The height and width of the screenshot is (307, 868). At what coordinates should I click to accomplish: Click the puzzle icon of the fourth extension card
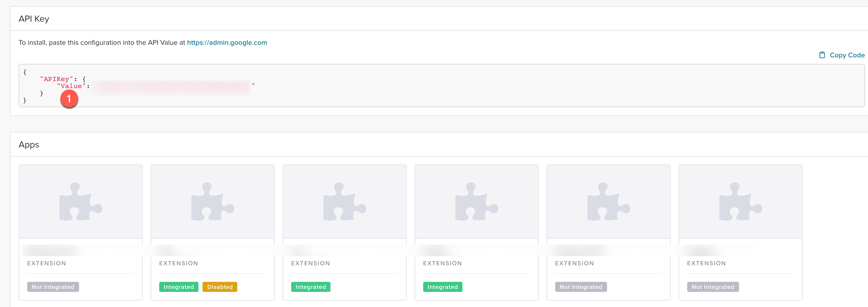(477, 202)
